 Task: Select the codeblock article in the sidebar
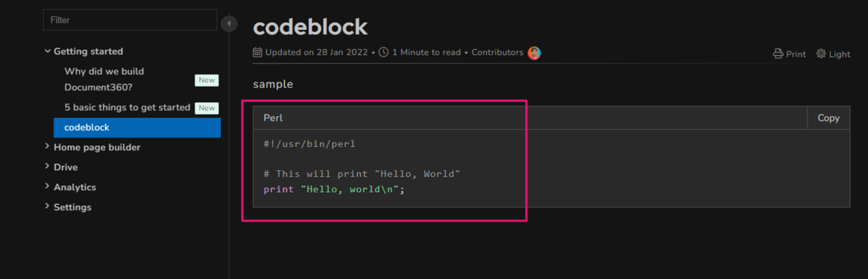[x=137, y=128]
